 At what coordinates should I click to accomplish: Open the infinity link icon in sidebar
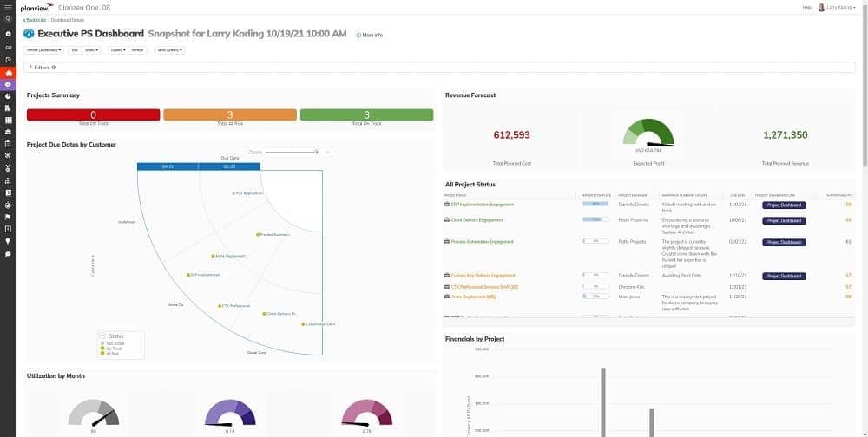pos(8,47)
